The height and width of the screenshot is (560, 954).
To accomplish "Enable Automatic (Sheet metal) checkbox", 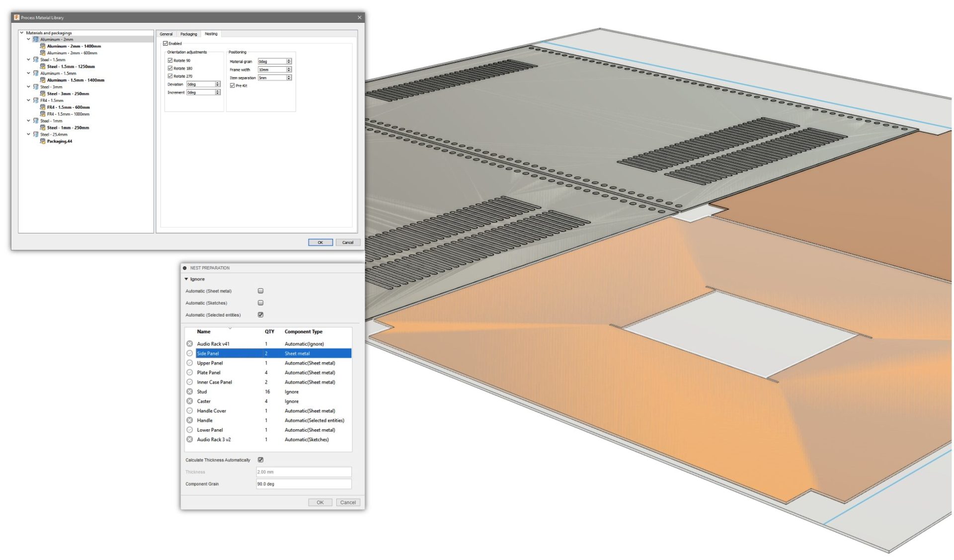I will click(x=260, y=291).
